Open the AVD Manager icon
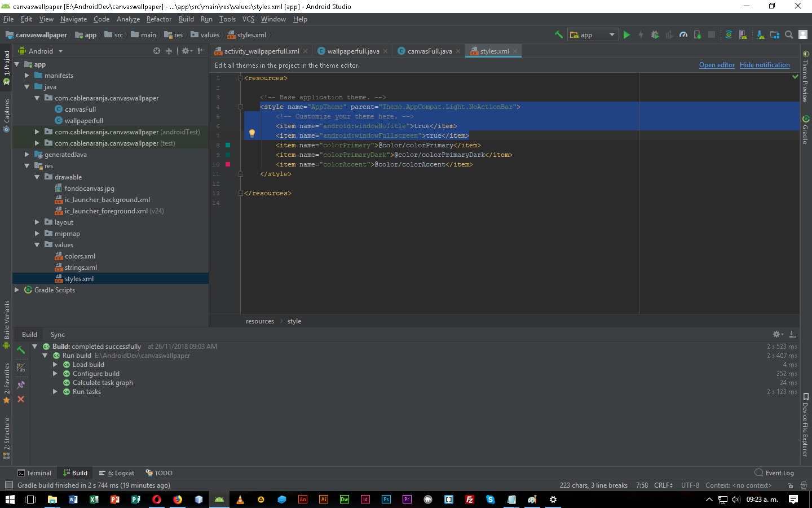Image resolution: width=812 pixels, height=508 pixels. click(x=743, y=34)
